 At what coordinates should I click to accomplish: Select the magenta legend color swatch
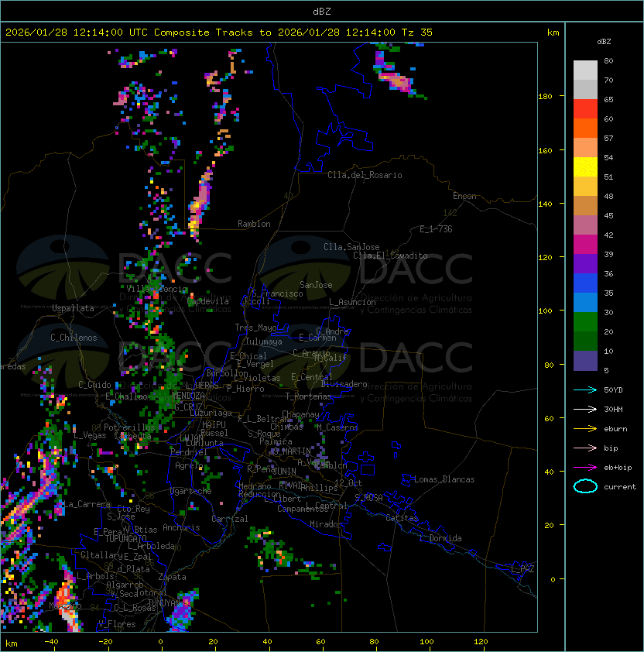pyautogui.click(x=585, y=245)
